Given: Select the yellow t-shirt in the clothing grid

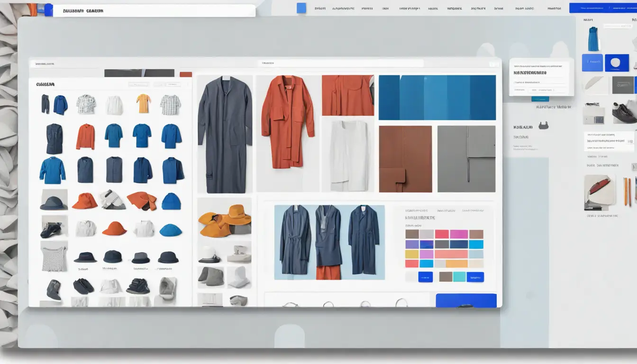Looking at the screenshot, I should pyautogui.click(x=143, y=103).
